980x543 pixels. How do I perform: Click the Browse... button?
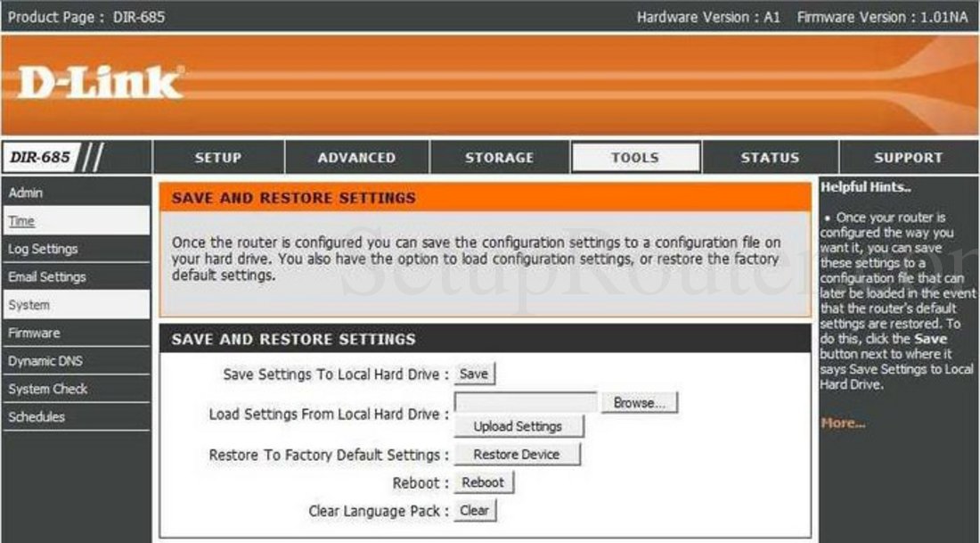click(x=639, y=403)
